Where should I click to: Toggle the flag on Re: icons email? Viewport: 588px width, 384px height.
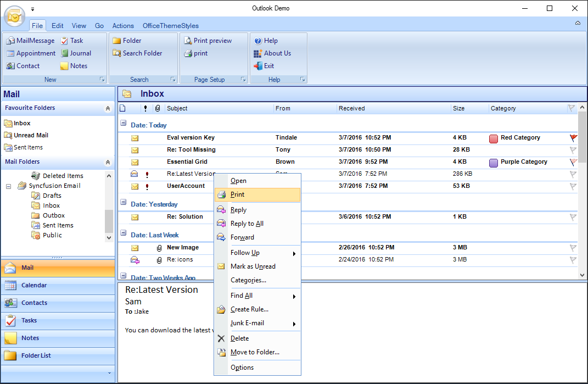coord(573,259)
